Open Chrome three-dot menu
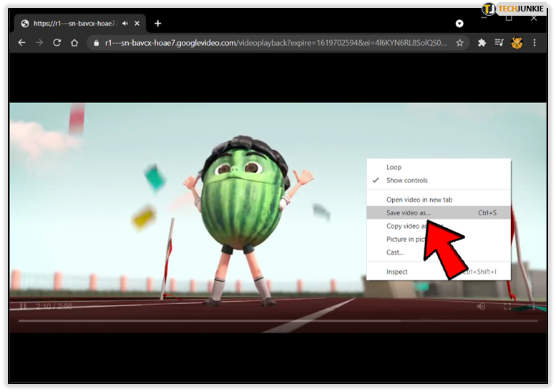 (x=535, y=43)
